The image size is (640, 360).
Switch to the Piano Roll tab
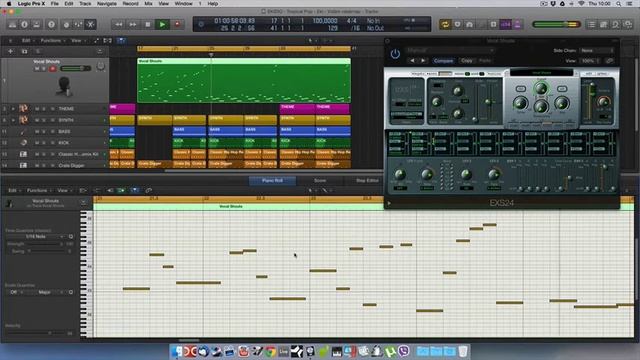point(272,180)
